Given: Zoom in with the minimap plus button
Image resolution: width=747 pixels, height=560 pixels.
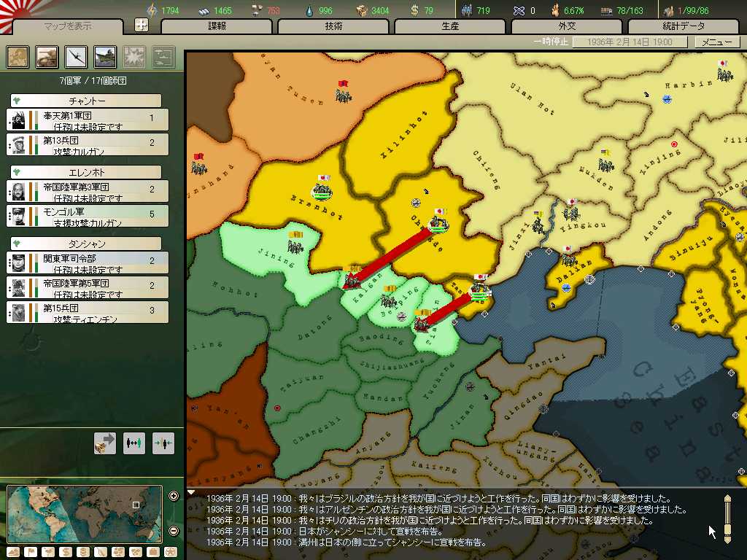Looking at the screenshot, I should pyautogui.click(x=174, y=496).
